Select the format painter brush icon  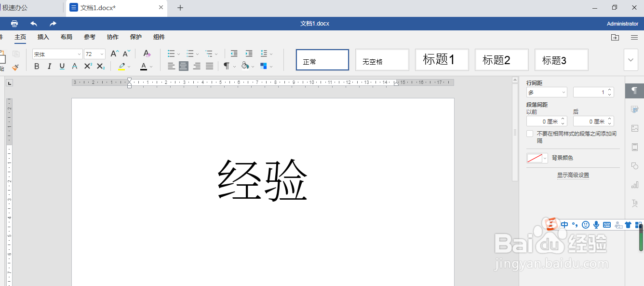15,67
